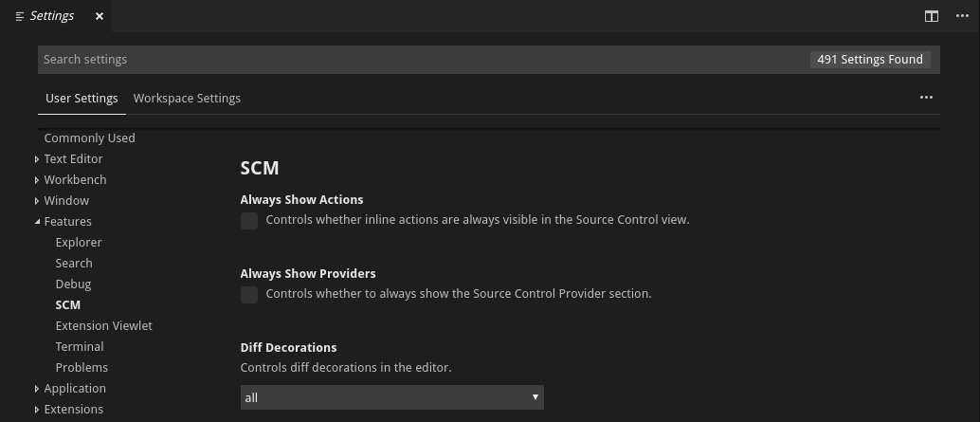The height and width of the screenshot is (422, 980).
Task: Open the editor more actions ellipsis
Action: point(963,16)
